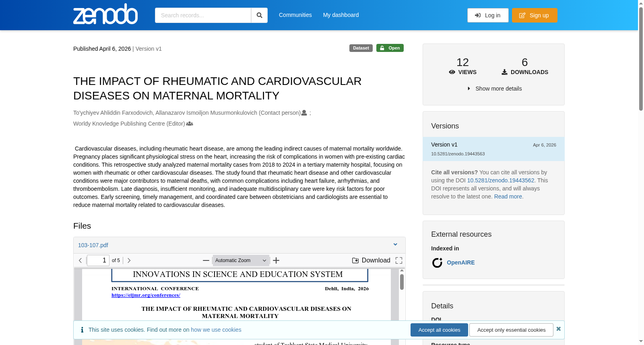This screenshot has width=644, height=345.
Task: Go to next PDF page
Action: point(129,260)
